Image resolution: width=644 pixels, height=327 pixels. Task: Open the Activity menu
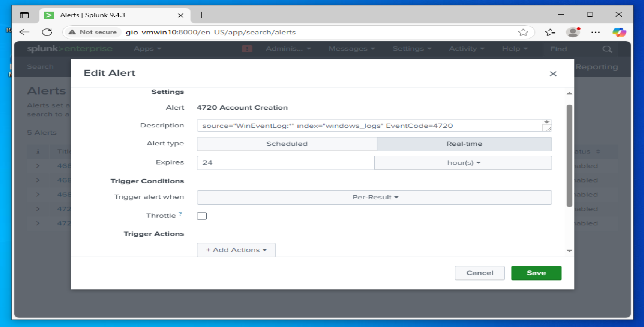(x=467, y=49)
